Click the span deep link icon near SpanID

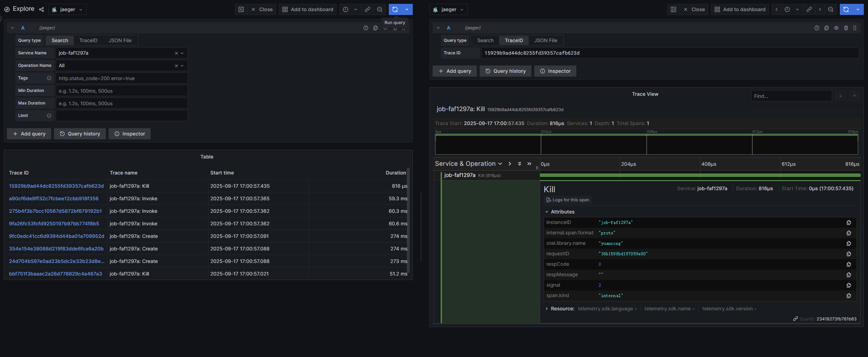[795, 319]
